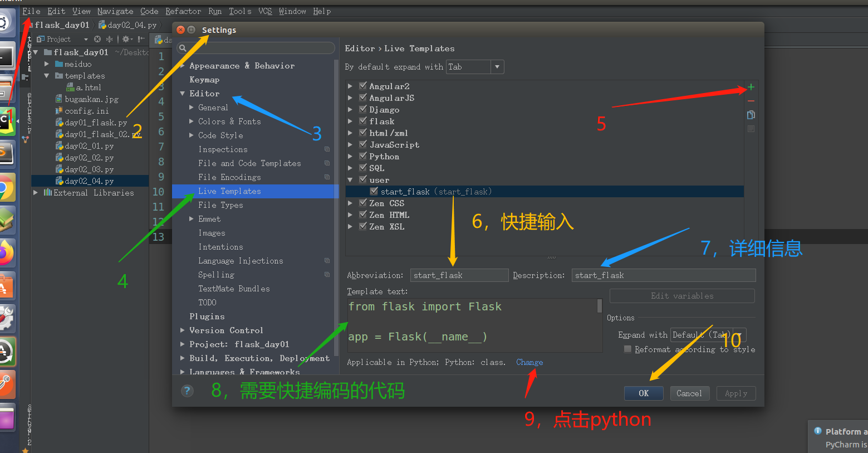
Task: Click the hide Project panel icon
Action: coord(141,39)
